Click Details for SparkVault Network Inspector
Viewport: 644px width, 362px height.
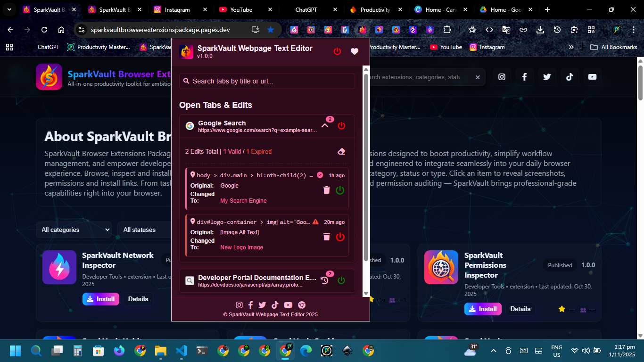coord(138,299)
